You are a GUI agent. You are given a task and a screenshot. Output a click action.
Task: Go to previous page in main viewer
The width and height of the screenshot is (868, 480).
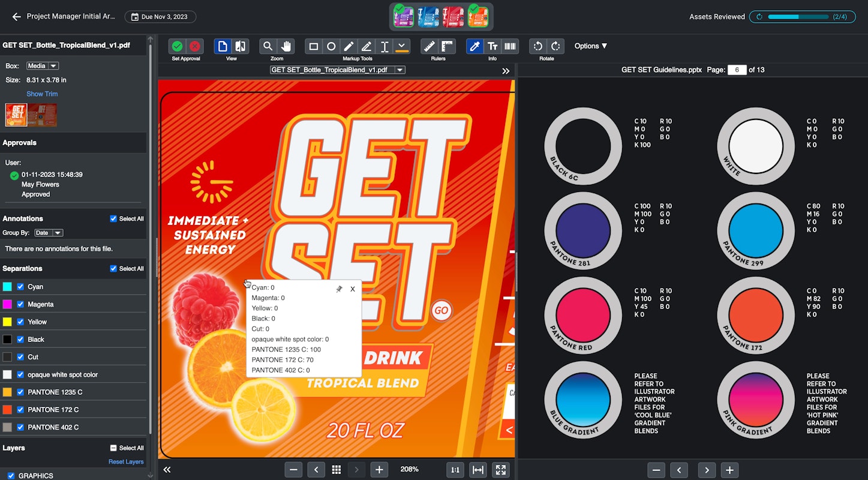[x=316, y=470]
